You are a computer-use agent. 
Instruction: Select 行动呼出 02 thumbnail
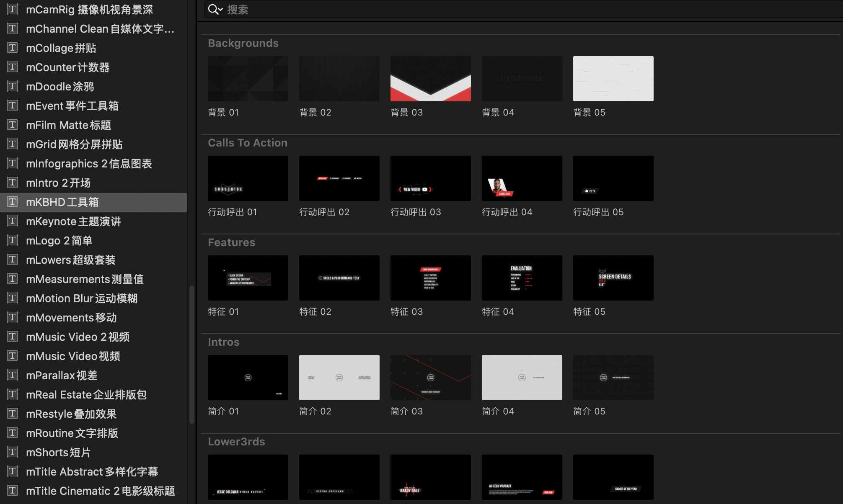[339, 178]
